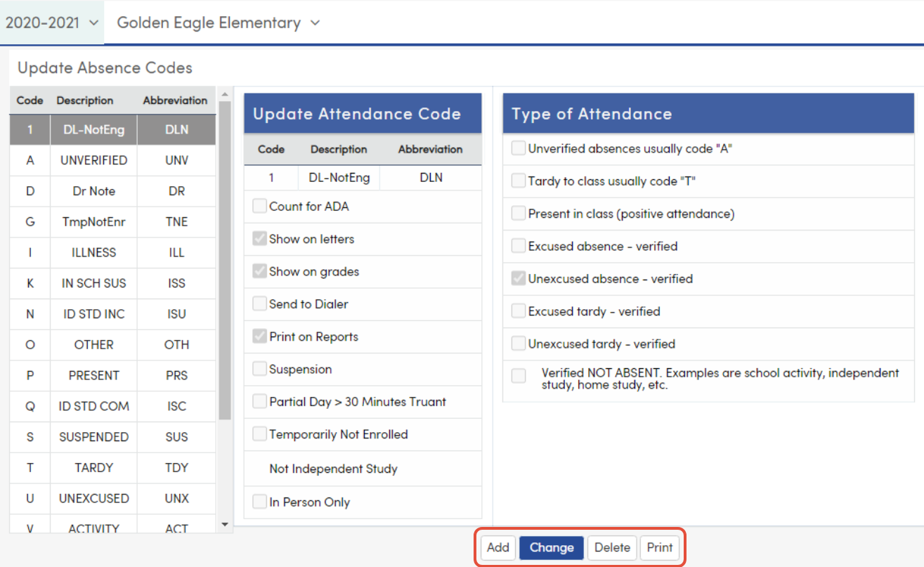This screenshot has width=924, height=567.
Task: Enable the Verified NOT ABSENT checkbox
Action: click(518, 375)
